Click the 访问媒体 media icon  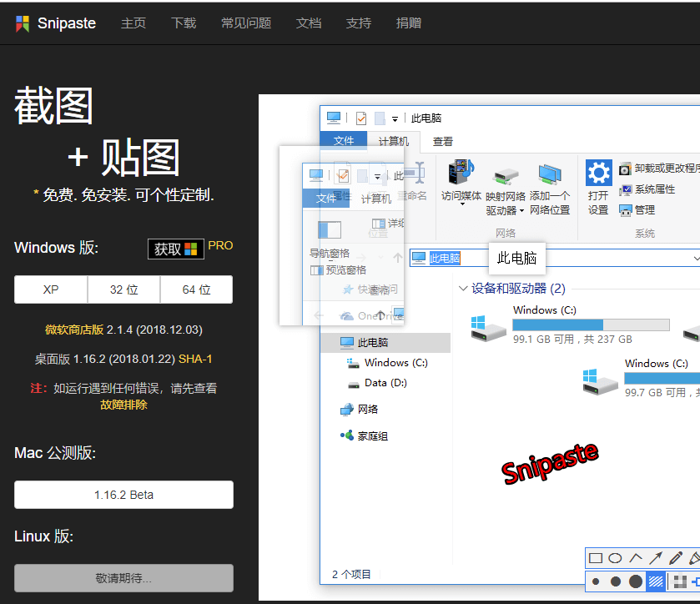[461, 172]
